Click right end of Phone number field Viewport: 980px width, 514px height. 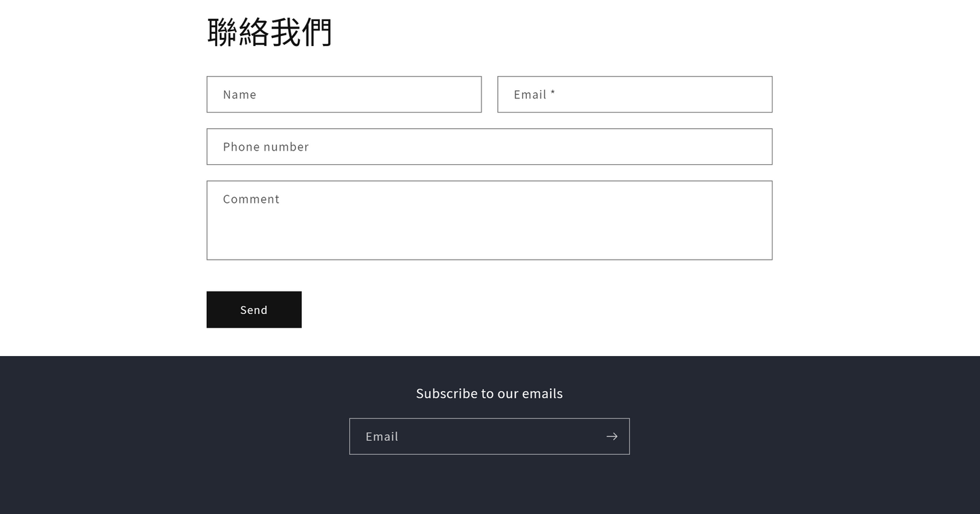[x=746, y=146]
